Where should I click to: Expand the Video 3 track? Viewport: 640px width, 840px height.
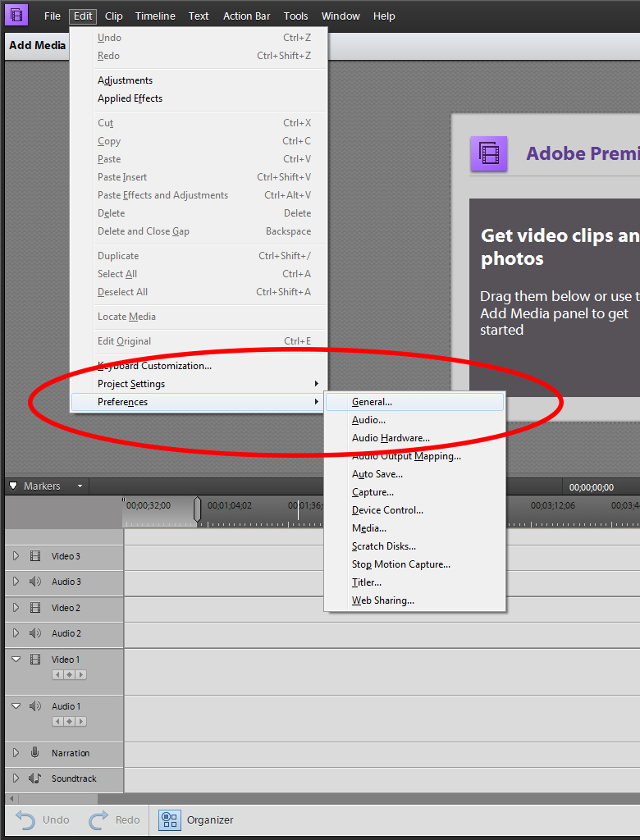point(16,556)
